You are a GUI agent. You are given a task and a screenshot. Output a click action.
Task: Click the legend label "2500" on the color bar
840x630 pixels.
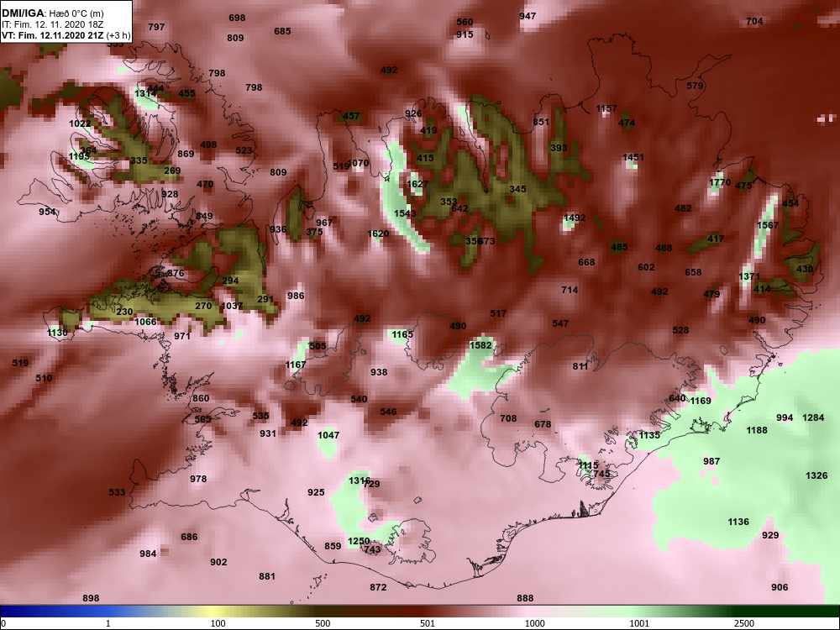tap(743, 623)
